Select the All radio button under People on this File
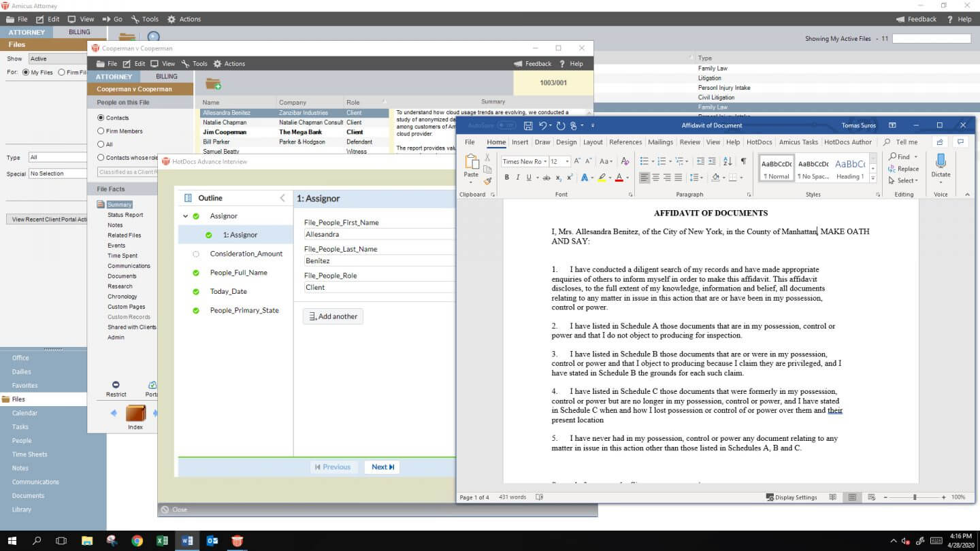The height and width of the screenshot is (551, 980). (x=101, y=144)
